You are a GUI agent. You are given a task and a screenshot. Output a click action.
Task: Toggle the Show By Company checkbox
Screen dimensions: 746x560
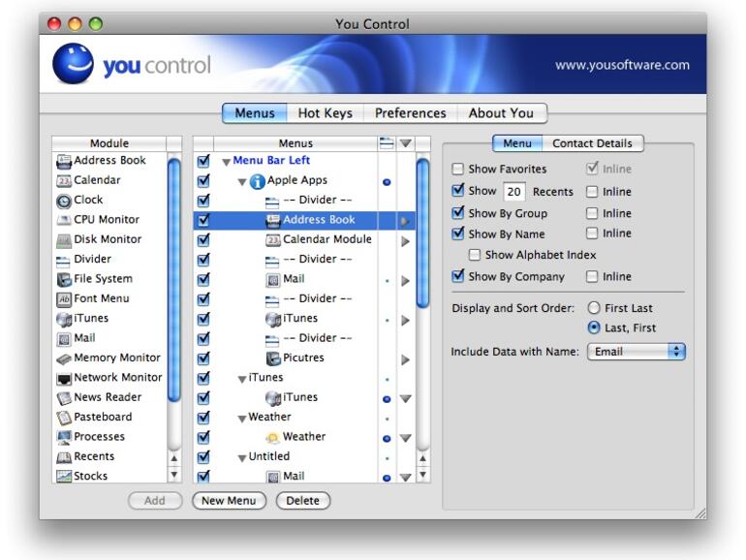457,276
